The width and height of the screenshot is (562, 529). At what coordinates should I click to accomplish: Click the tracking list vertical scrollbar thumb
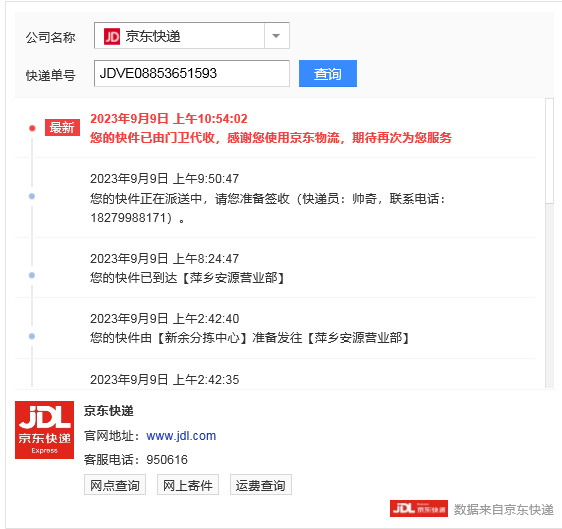(x=549, y=151)
